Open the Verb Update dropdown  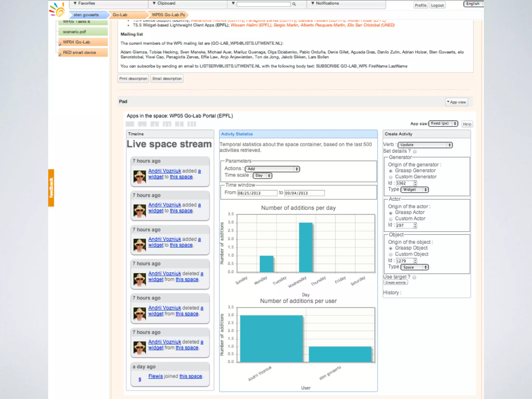[x=425, y=145]
